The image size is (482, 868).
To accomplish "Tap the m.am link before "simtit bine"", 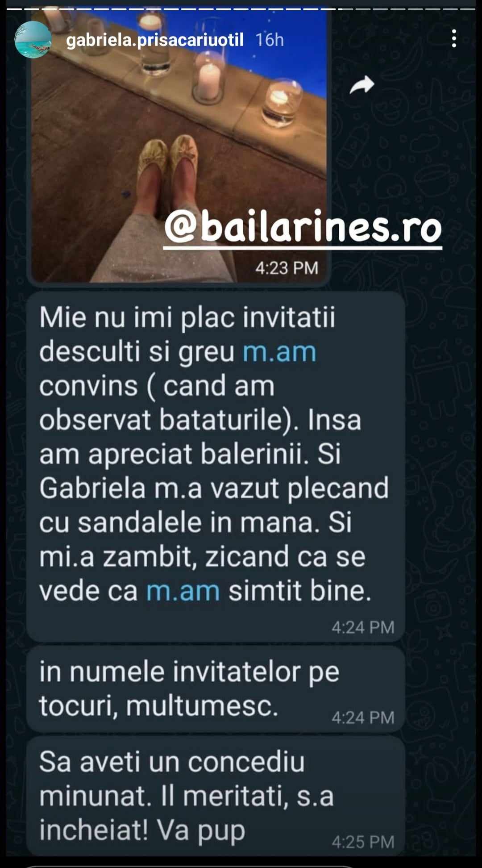I will tap(183, 591).
